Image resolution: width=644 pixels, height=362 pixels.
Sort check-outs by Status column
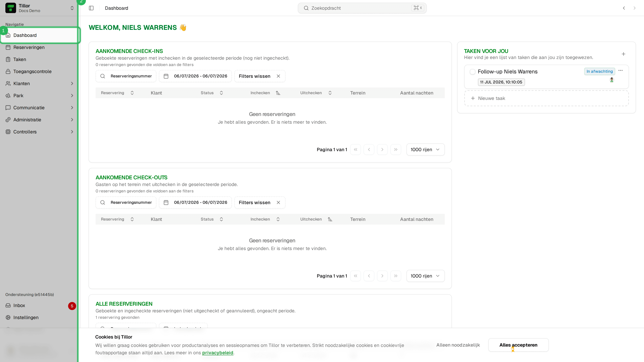(x=212, y=219)
